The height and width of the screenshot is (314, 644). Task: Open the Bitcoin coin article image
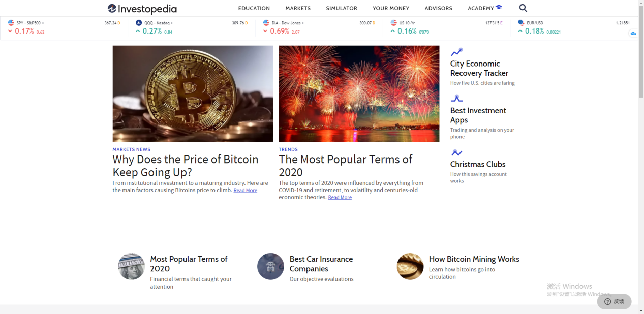tap(193, 93)
